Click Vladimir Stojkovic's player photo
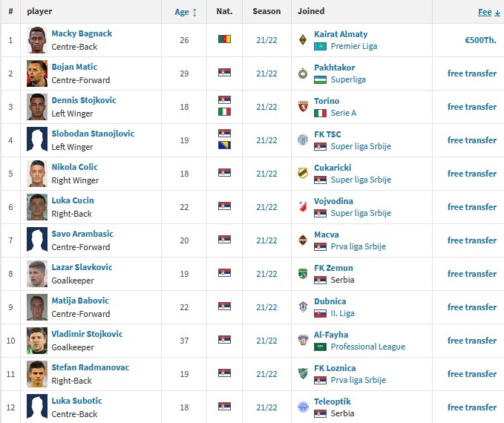The width and height of the screenshot is (504, 423). coord(37,341)
